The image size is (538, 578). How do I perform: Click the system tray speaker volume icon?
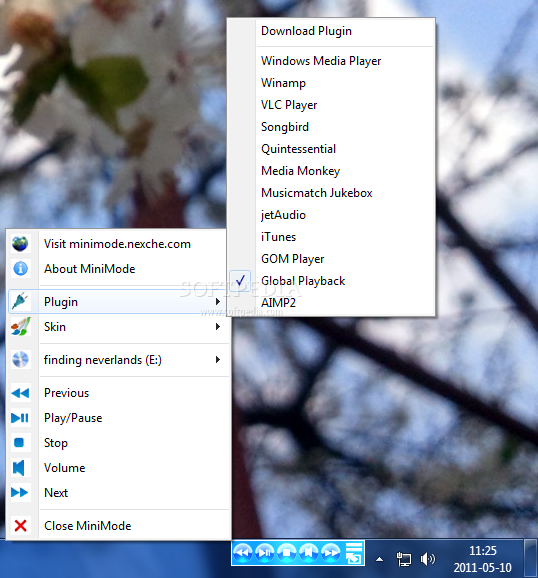427,559
